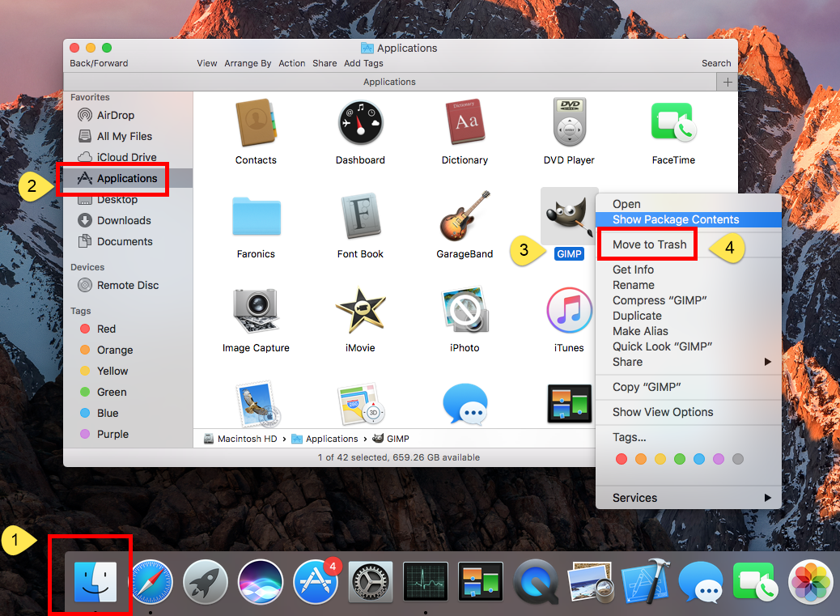The width and height of the screenshot is (840, 616).
Task: Open the DVD Player application icon
Action: 569,122
